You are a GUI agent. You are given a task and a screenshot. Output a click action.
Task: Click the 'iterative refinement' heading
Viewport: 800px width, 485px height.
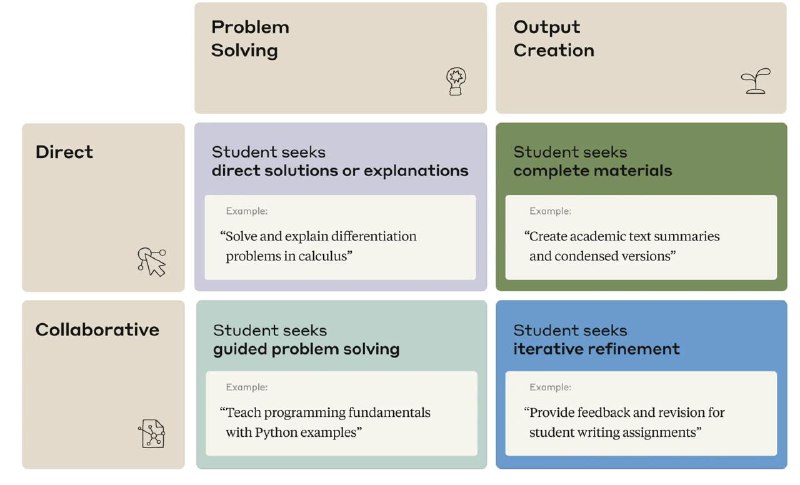596,349
